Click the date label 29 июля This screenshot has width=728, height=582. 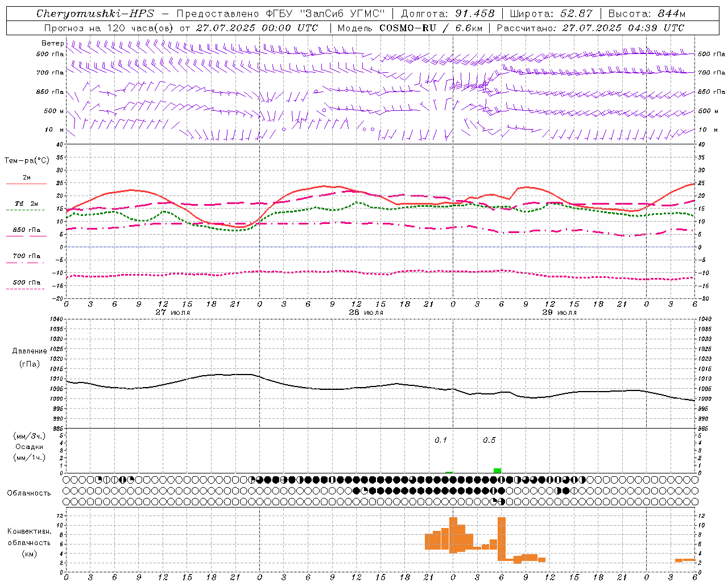560,312
